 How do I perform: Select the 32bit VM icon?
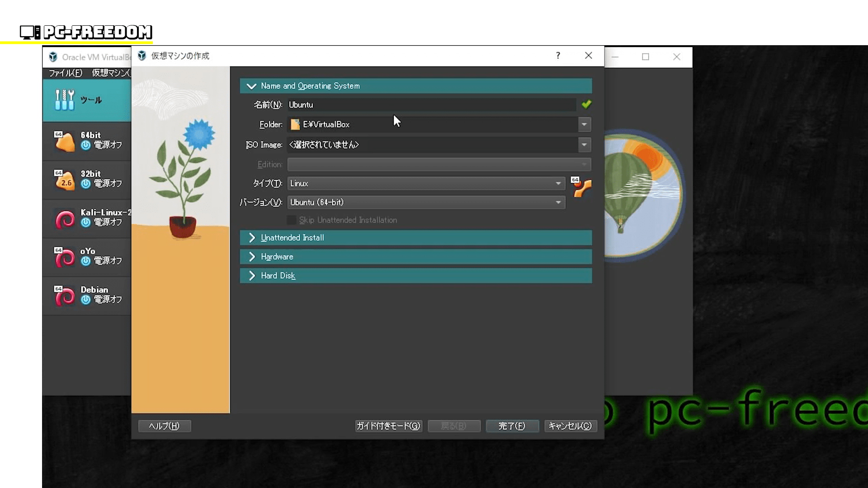(65, 180)
